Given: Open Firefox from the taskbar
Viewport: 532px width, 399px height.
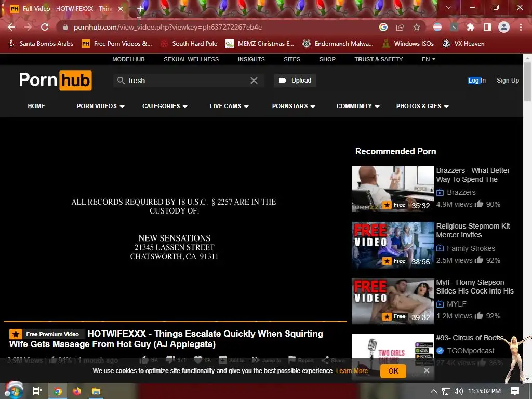Looking at the screenshot, I should click(77, 391).
